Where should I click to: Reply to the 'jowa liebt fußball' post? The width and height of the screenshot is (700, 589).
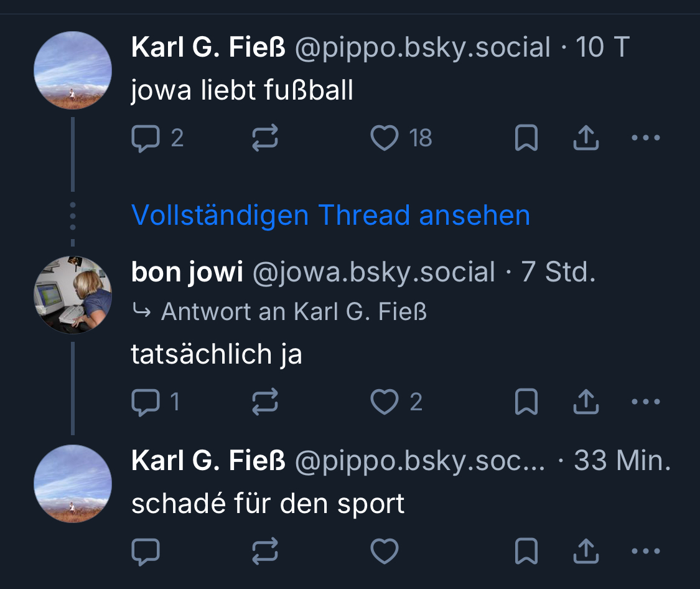pos(146,138)
